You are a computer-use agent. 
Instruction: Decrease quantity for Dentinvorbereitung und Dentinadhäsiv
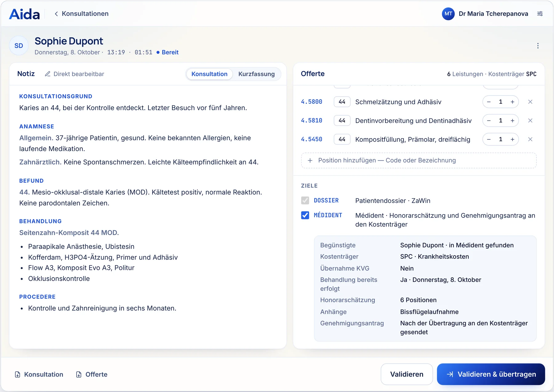489,121
